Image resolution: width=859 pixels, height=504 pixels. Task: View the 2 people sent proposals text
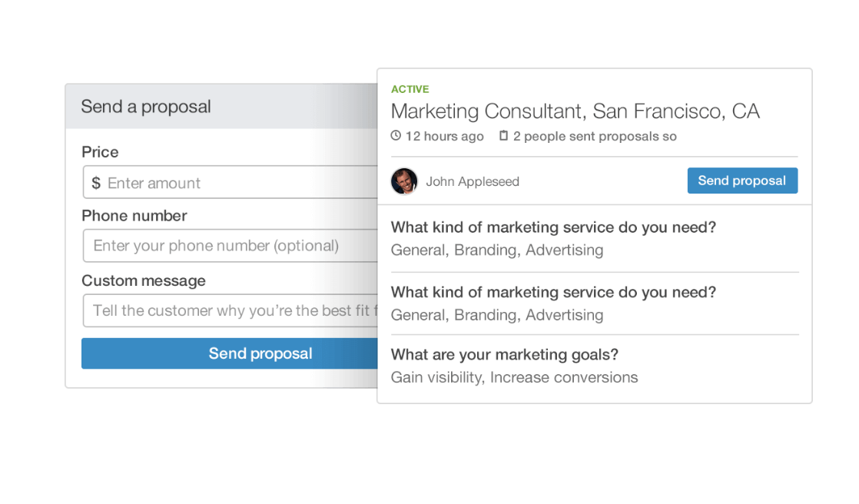click(595, 136)
